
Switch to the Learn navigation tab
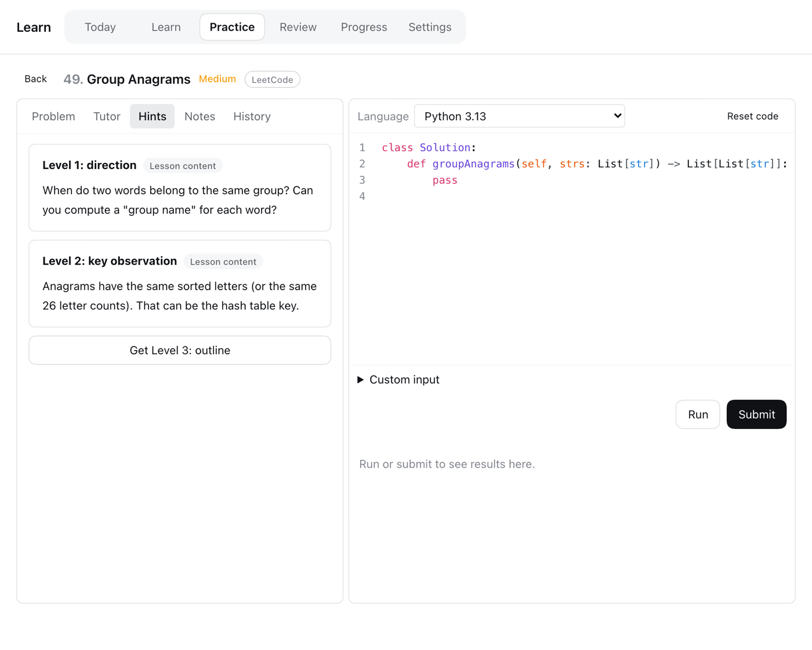166,27
